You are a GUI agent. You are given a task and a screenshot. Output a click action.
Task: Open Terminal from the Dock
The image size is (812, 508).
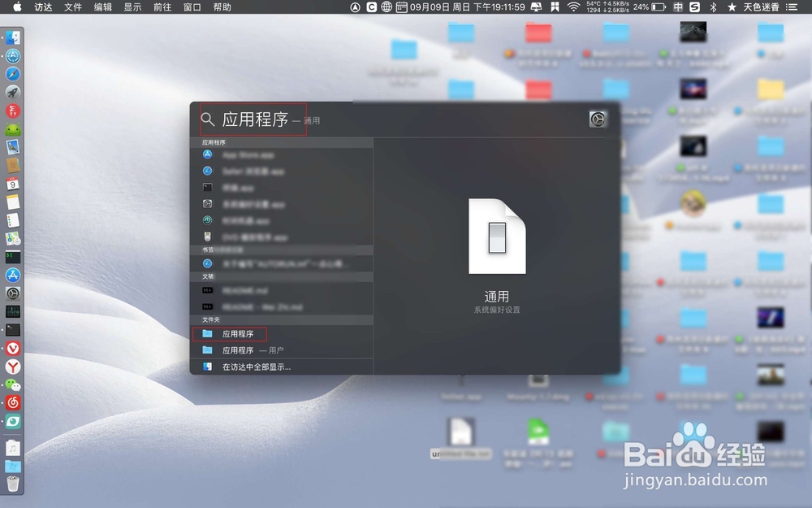[x=13, y=330]
